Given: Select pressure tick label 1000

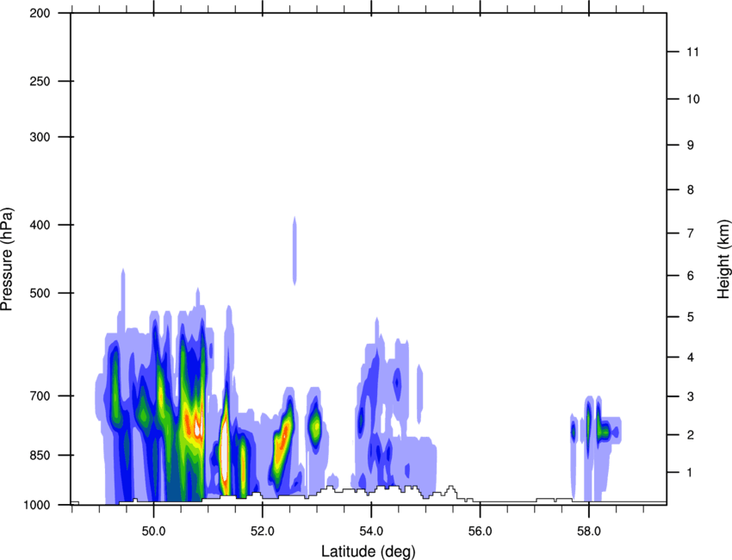Looking at the screenshot, I should point(36,505).
